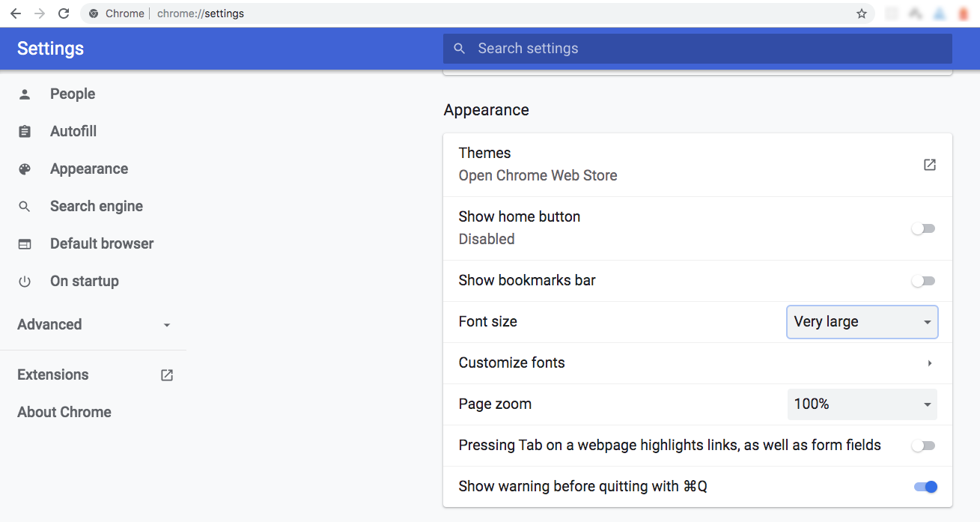Image resolution: width=980 pixels, height=522 pixels.
Task: Focus the Search settings field
Action: [x=697, y=49]
